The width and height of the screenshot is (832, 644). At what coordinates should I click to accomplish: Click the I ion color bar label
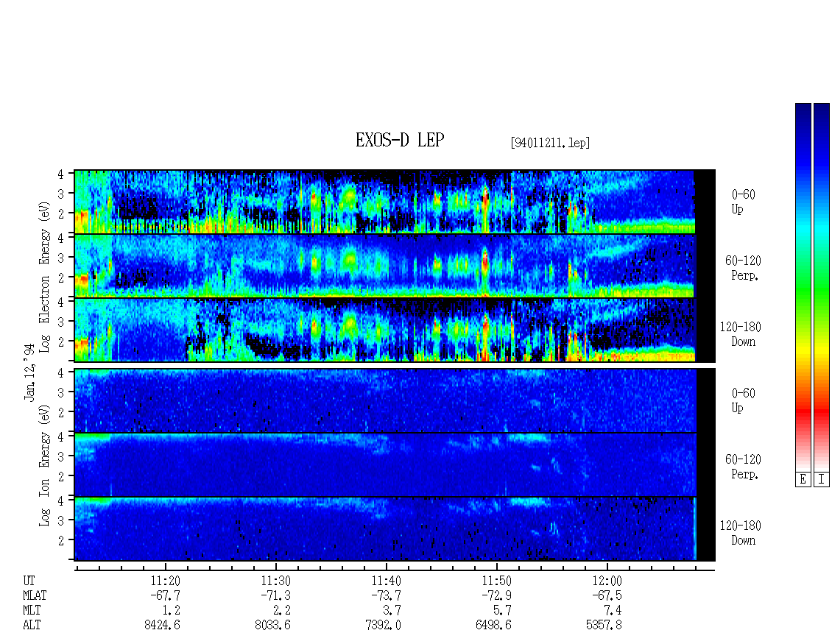tap(822, 480)
